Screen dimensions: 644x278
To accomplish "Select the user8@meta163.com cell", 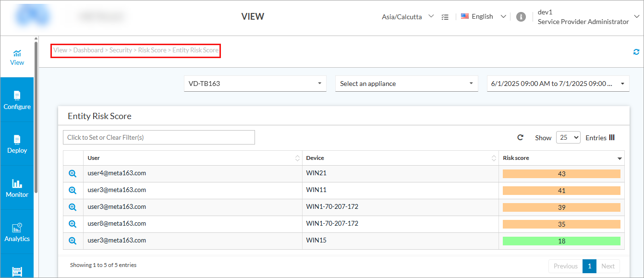I will (x=193, y=224).
